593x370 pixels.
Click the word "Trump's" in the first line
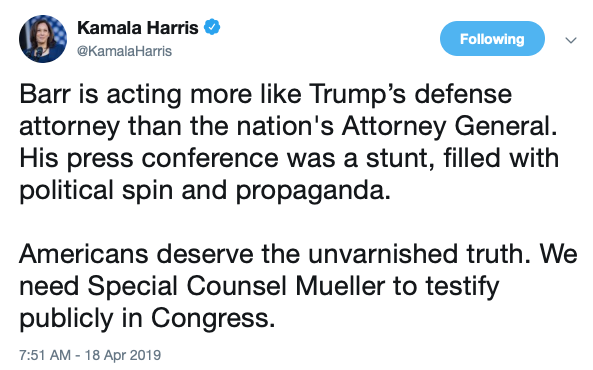click(357, 95)
